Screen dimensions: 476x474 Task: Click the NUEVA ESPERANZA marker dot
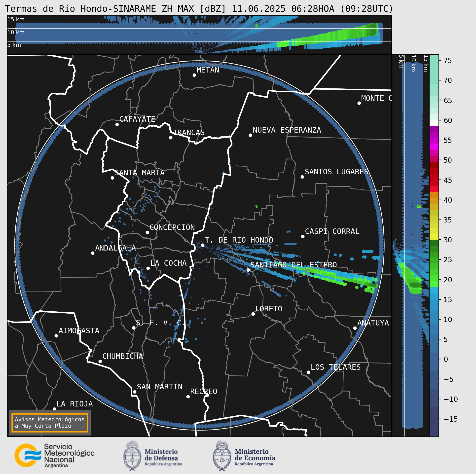(250, 135)
